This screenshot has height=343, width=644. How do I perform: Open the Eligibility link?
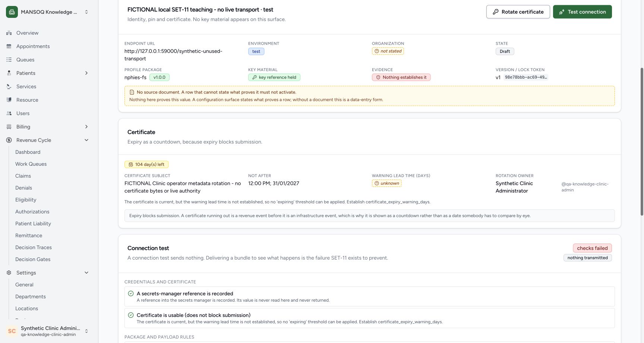point(26,200)
